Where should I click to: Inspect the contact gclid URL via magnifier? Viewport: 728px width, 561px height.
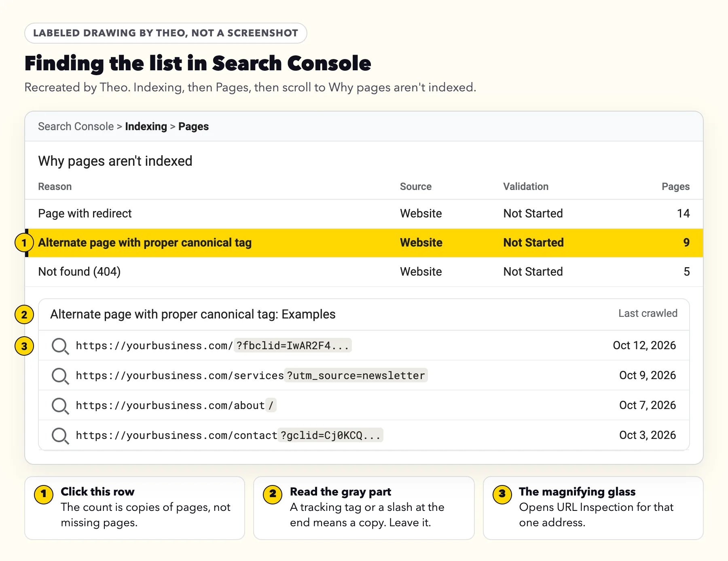[x=60, y=436]
